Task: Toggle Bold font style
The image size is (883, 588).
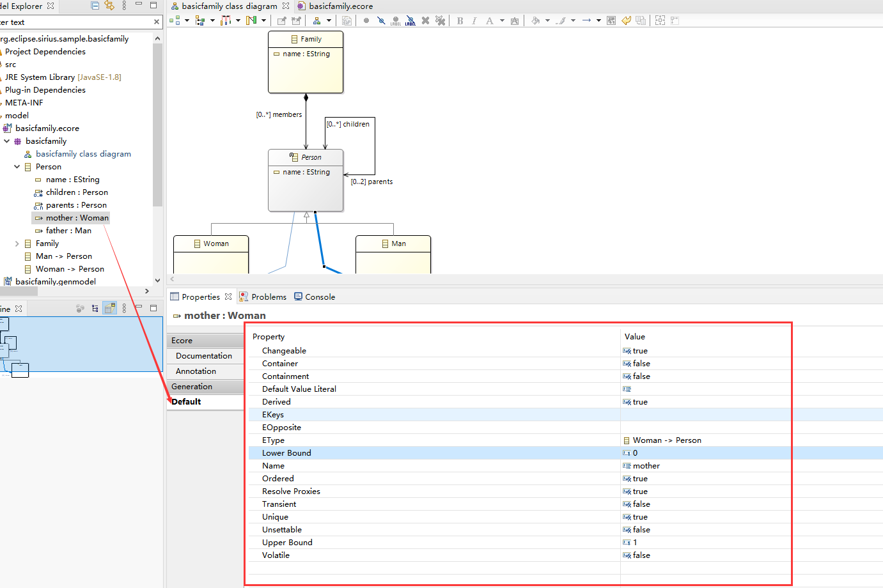Action: (460, 20)
